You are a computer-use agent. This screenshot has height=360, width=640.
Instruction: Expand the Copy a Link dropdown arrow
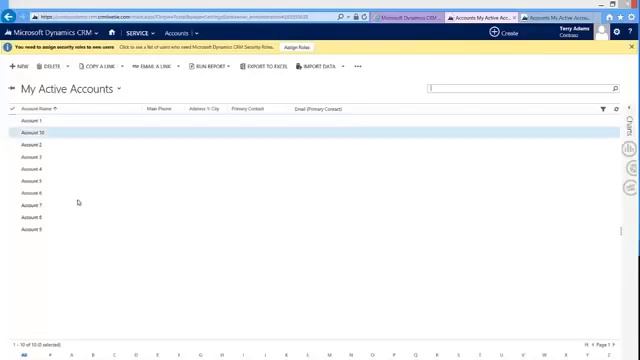(122, 66)
